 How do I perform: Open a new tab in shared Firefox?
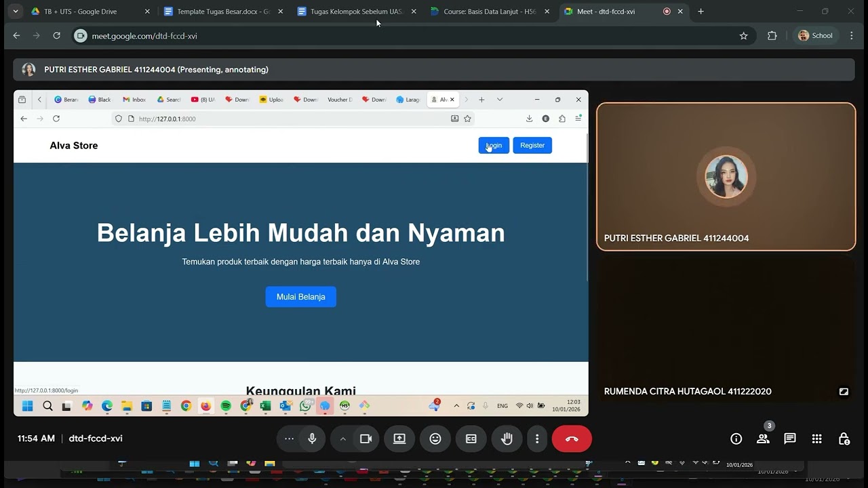481,100
